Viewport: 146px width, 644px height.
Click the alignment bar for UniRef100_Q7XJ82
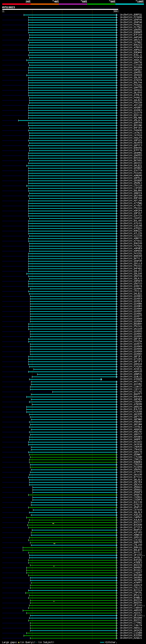click(x=85, y=392)
